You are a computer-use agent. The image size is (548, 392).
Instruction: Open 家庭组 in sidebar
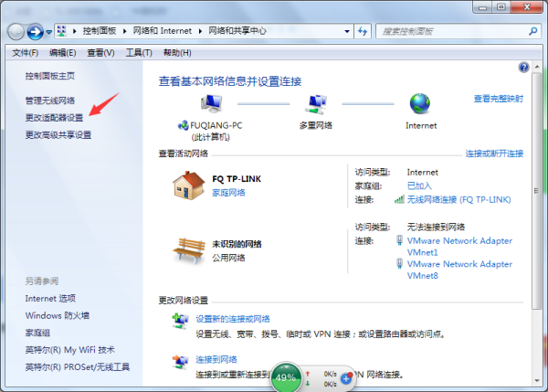click(37, 333)
